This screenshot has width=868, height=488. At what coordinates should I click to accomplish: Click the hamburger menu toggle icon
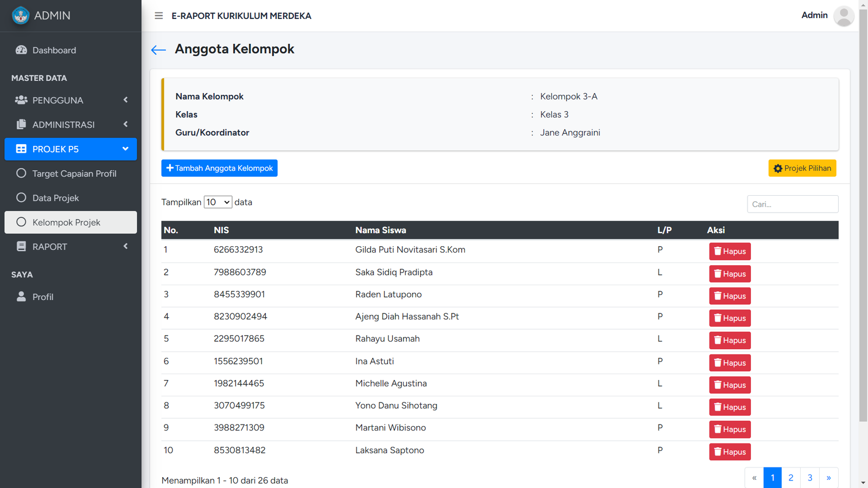coord(158,16)
